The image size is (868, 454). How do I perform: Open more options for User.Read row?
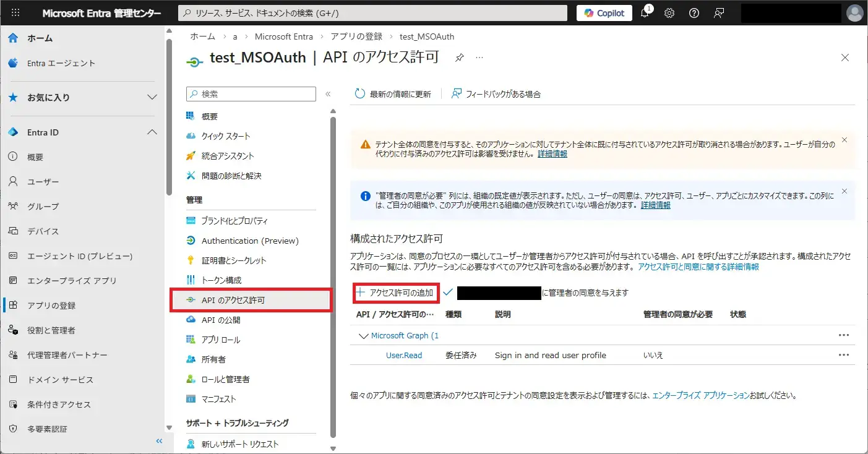coord(843,355)
